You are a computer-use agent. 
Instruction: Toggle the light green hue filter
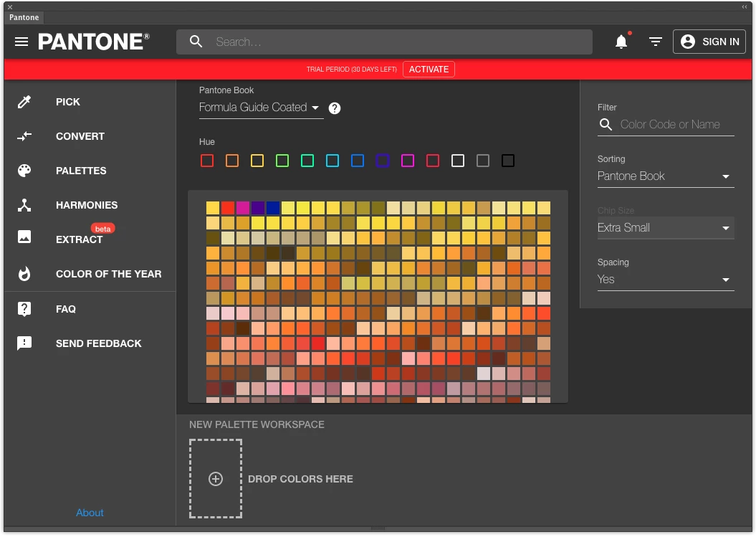pyautogui.click(x=282, y=161)
